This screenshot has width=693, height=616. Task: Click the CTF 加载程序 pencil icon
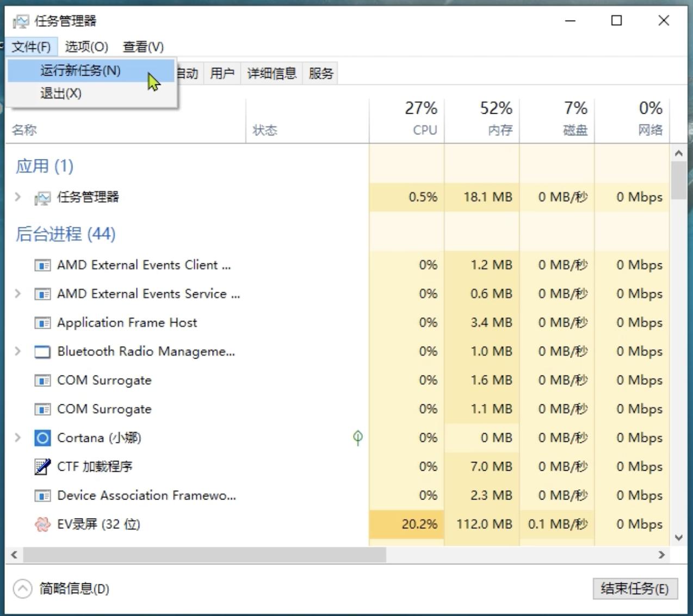[42, 466]
